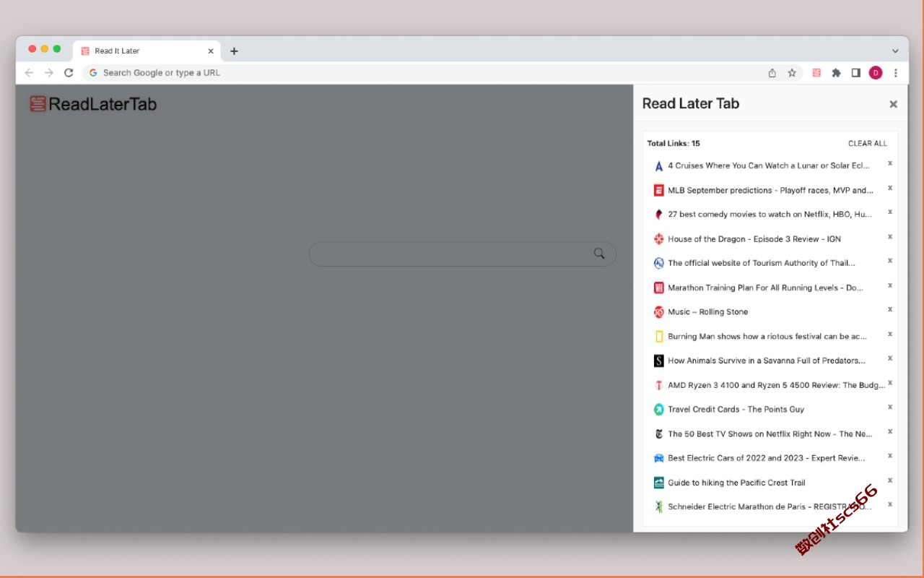Viewport: 924px width, 578px height.
Task: Open the Chrome three-dot menu
Action: 896,73
